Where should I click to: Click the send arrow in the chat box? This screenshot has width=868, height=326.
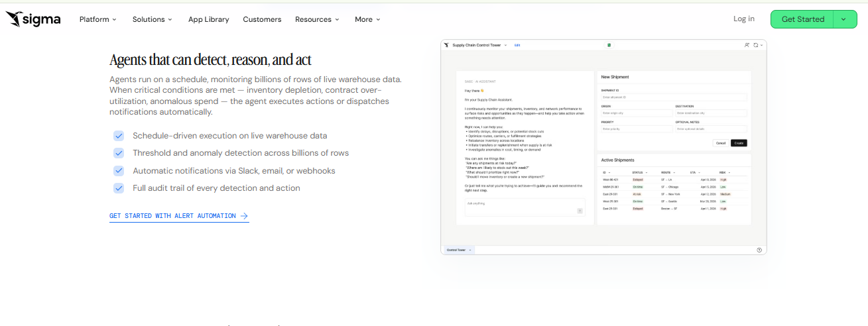[x=580, y=211]
